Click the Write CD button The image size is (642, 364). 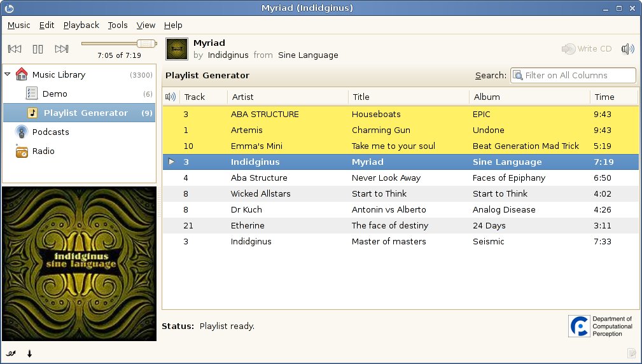(x=587, y=49)
